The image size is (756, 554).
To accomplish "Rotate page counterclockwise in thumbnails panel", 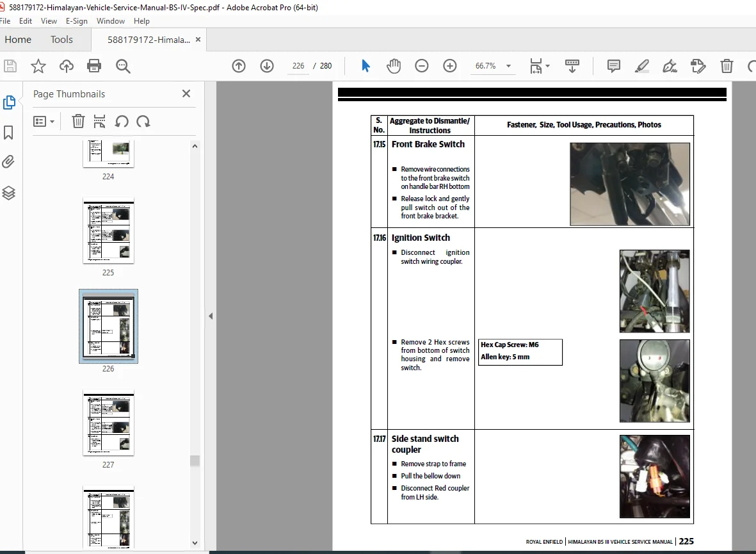I will 122,121.
